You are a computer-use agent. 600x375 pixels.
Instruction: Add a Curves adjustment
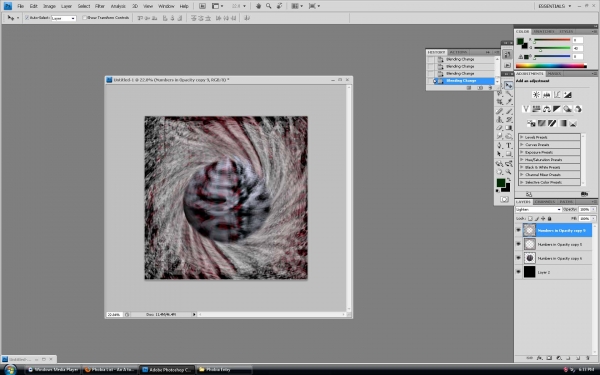557,95
